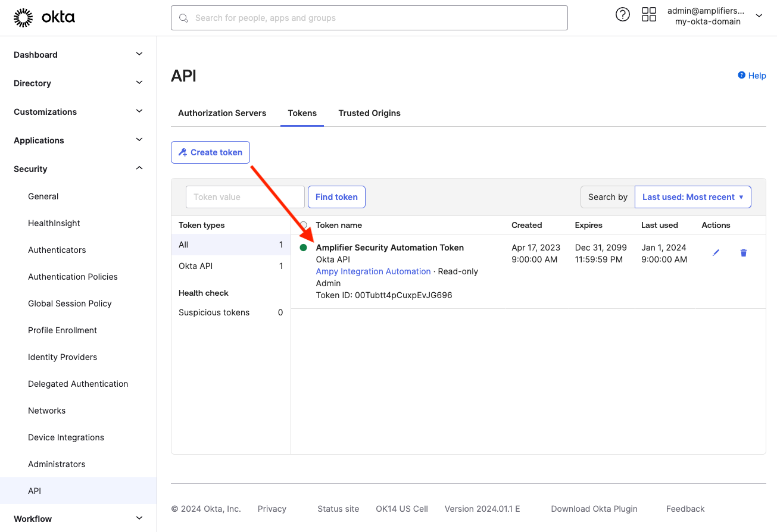
Task: Expand the Directory section
Action: pos(78,83)
